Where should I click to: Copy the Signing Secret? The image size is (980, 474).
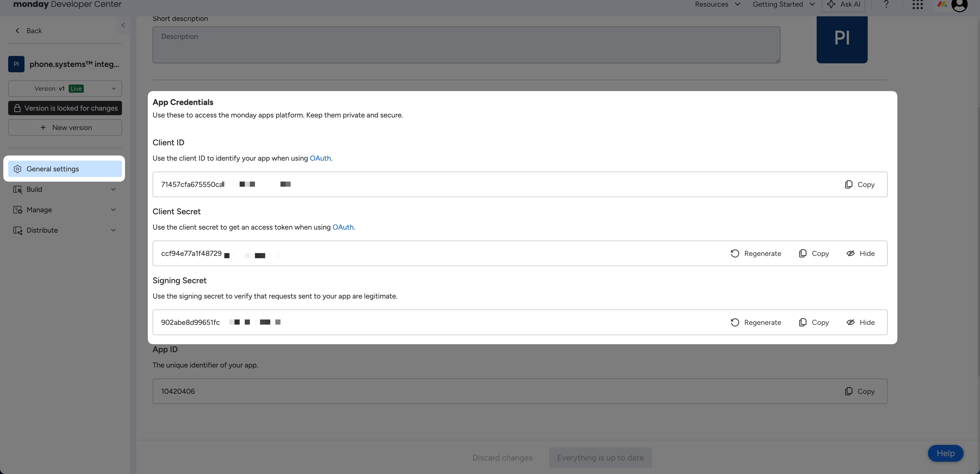(x=814, y=323)
